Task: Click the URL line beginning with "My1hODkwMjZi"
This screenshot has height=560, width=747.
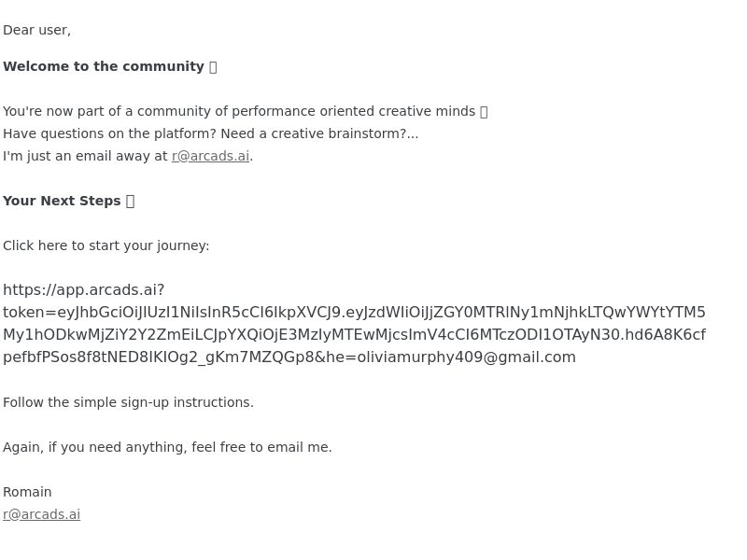Action: tap(354, 335)
